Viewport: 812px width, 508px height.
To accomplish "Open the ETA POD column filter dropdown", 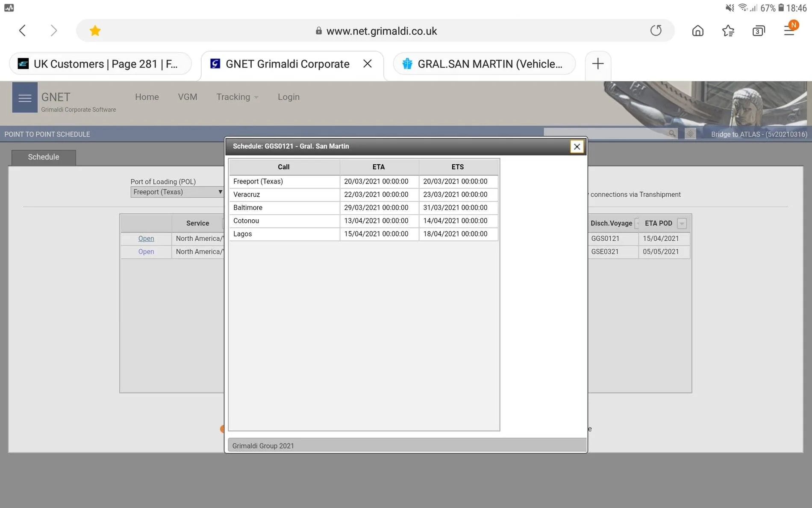I will tap(682, 223).
